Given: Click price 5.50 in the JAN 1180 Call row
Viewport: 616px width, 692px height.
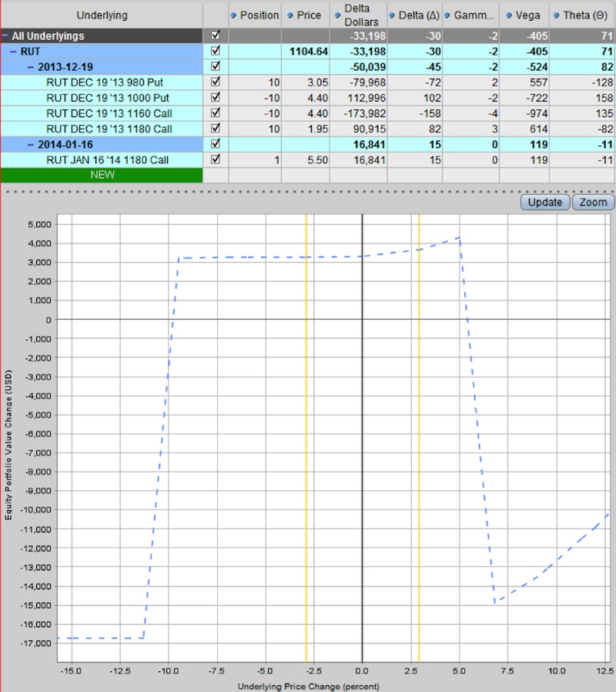Looking at the screenshot, I should coord(317,160).
